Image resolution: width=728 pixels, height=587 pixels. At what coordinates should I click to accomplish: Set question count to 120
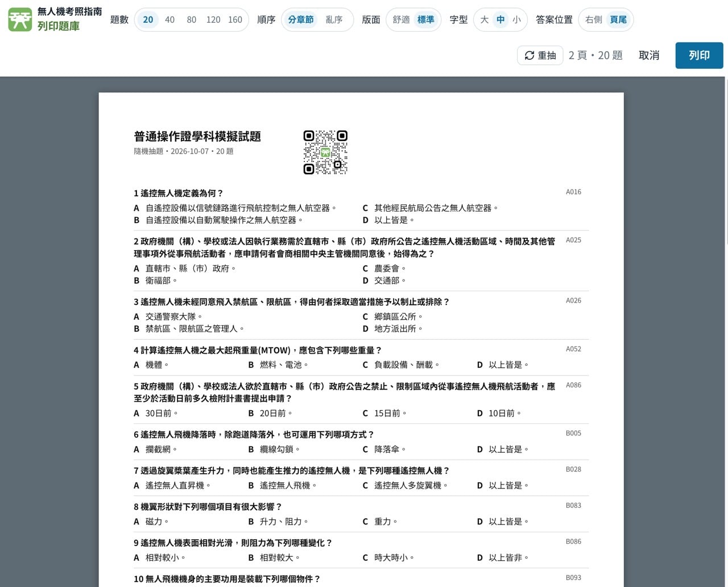pyautogui.click(x=213, y=19)
